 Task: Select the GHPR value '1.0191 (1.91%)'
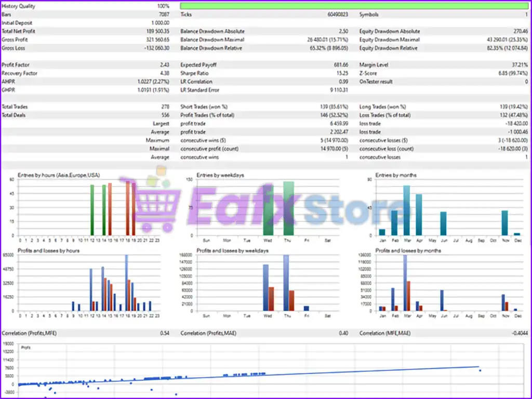(153, 90)
